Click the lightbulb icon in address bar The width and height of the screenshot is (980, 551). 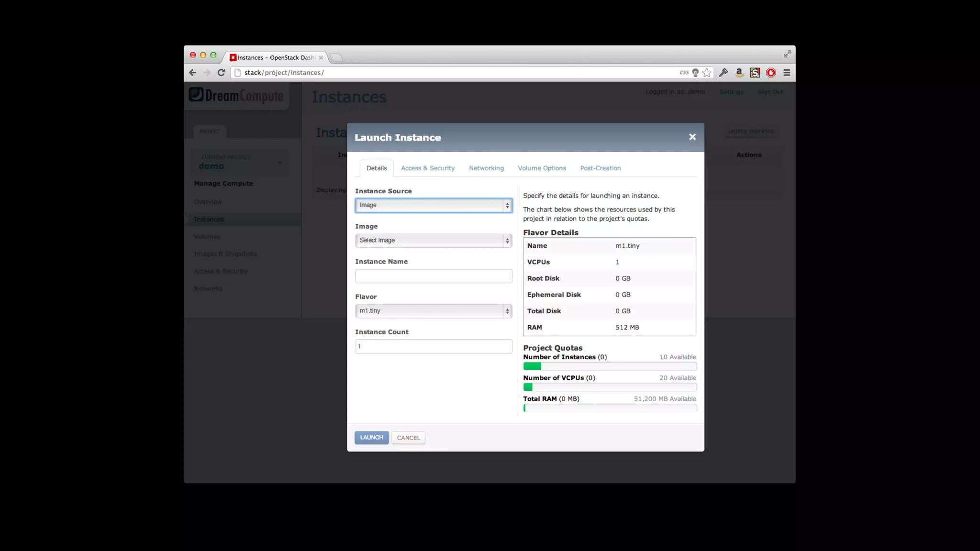tap(695, 73)
